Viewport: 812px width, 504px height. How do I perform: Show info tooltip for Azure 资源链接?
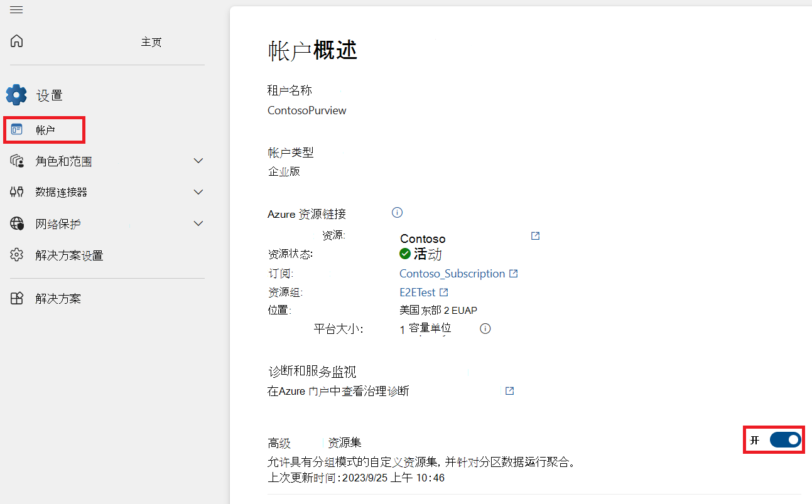click(397, 213)
